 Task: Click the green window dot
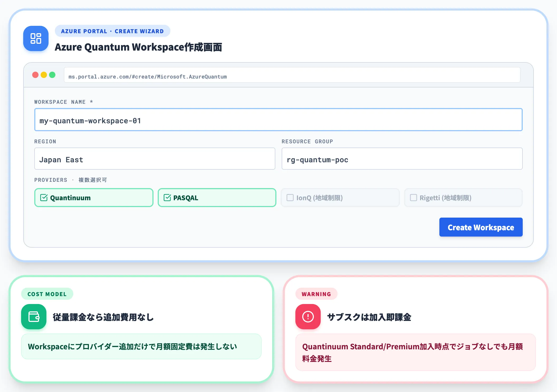pos(52,75)
